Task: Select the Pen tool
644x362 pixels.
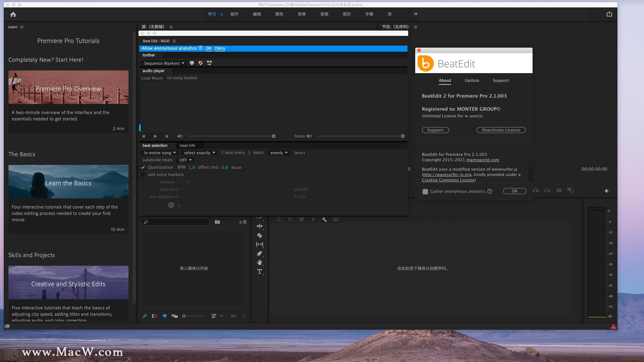Action: coord(259,253)
